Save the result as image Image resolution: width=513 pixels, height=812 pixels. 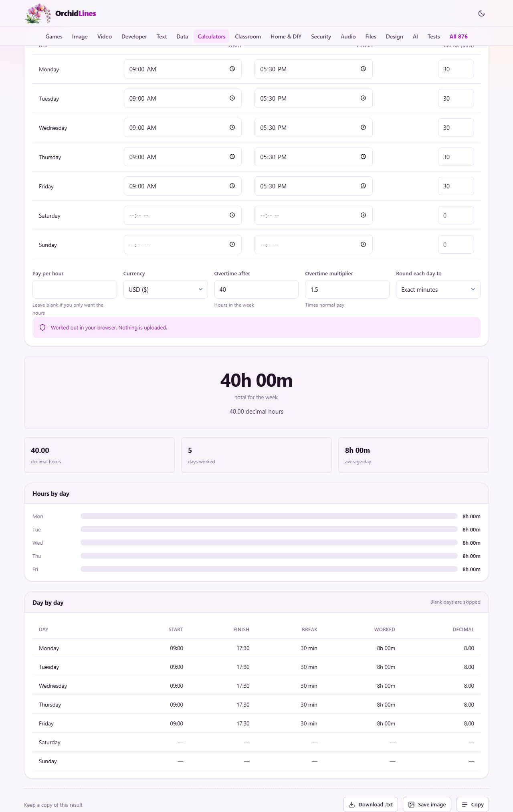[x=427, y=804]
